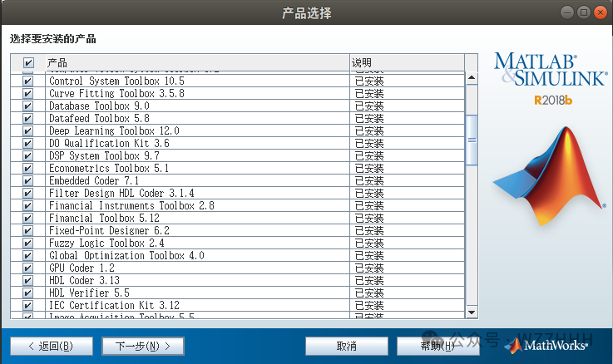Click the MathWorks logo in the footer
The height and width of the screenshot is (364, 613).
tap(546, 346)
